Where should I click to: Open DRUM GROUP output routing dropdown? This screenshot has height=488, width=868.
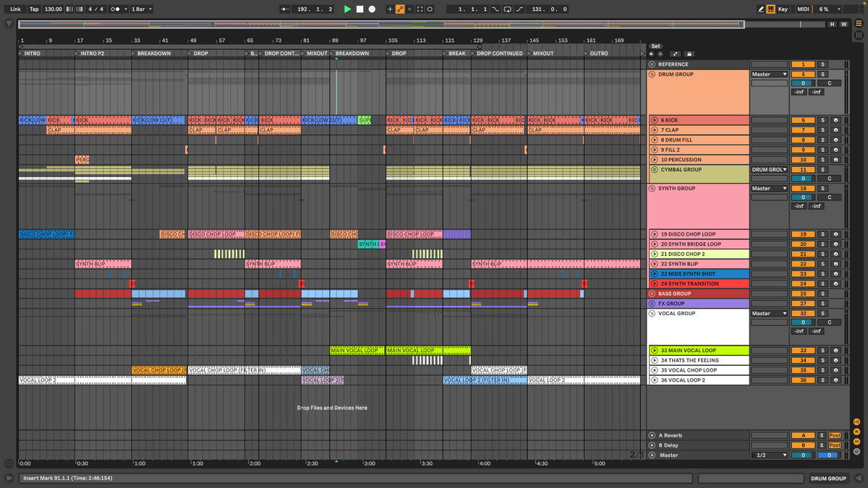(769, 74)
